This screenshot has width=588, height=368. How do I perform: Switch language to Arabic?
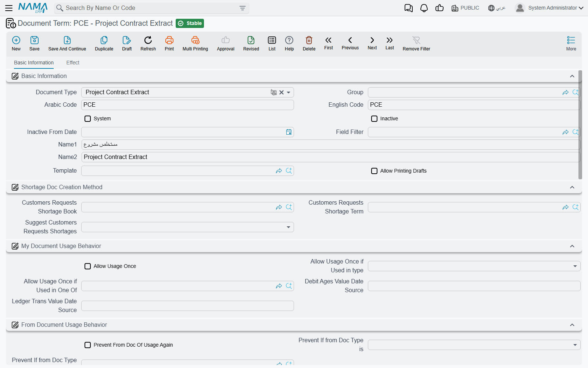click(497, 8)
